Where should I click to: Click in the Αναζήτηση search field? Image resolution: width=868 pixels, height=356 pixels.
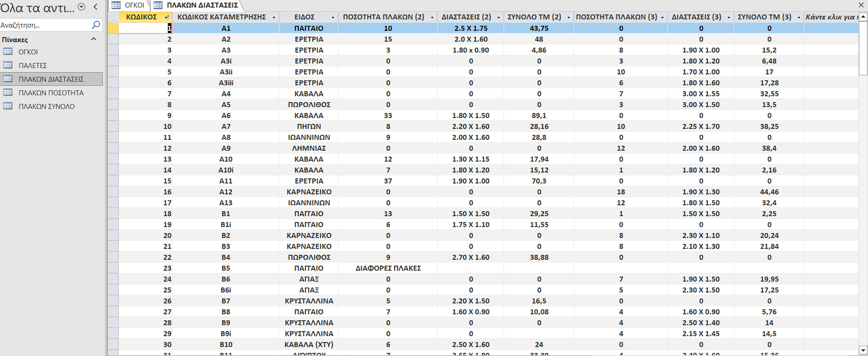tap(46, 25)
